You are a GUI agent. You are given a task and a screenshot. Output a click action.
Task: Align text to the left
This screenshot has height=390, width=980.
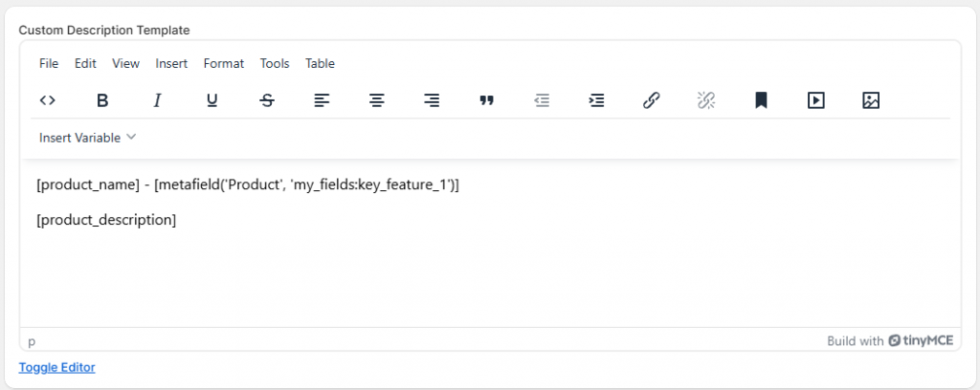323,99
